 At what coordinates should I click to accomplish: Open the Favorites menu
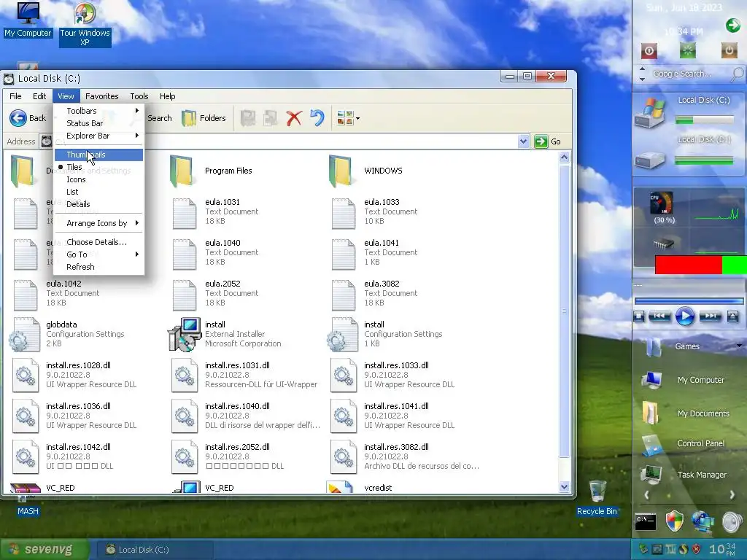[102, 96]
